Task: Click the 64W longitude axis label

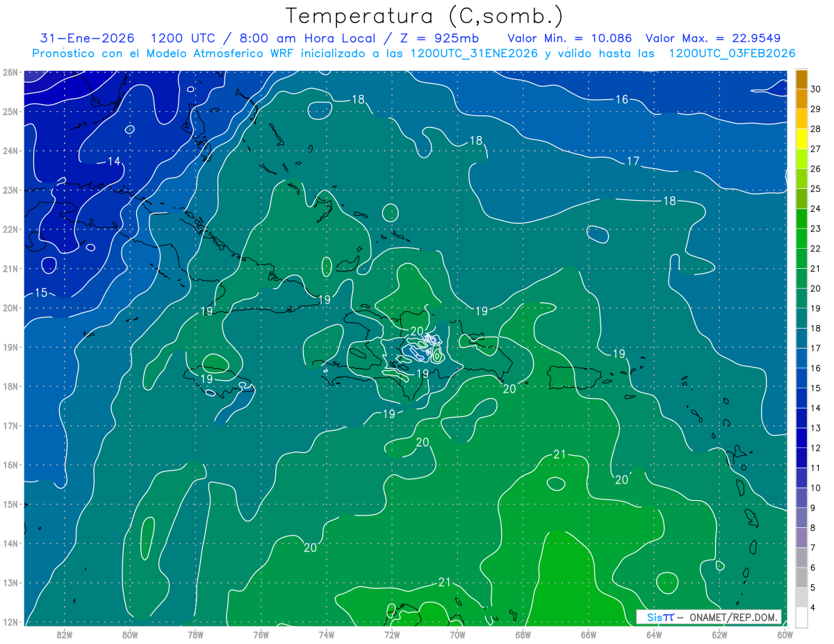Action: coord(654,634)
